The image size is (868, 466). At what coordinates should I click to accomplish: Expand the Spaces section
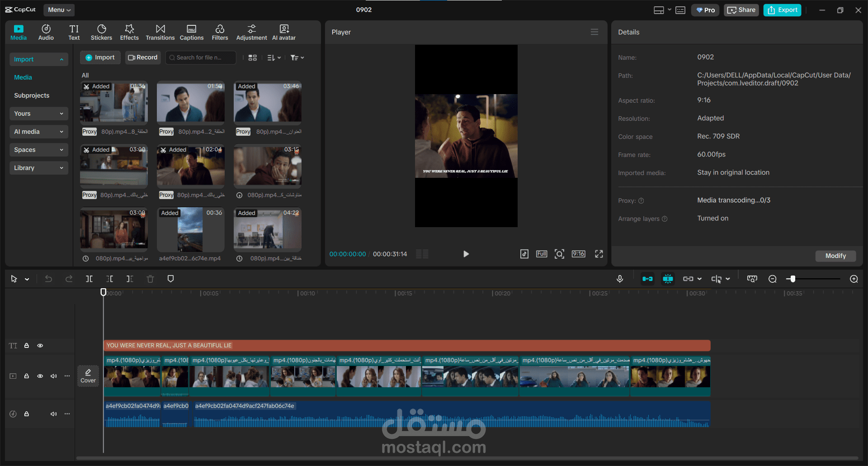click(39, 150)
